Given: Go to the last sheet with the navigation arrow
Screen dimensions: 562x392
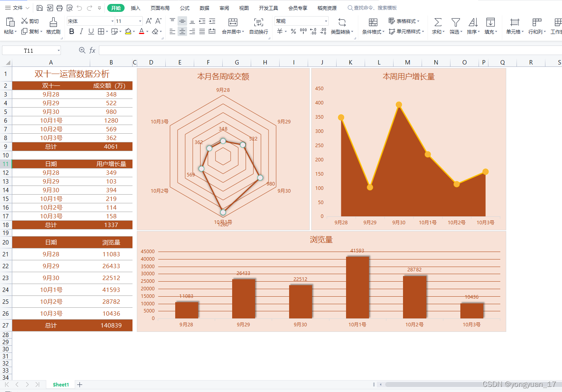Looking at the screenshot, I should 37,384.
